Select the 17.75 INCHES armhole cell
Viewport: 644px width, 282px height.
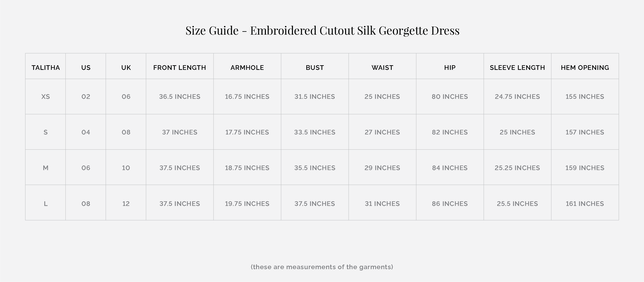coord(247,132)
